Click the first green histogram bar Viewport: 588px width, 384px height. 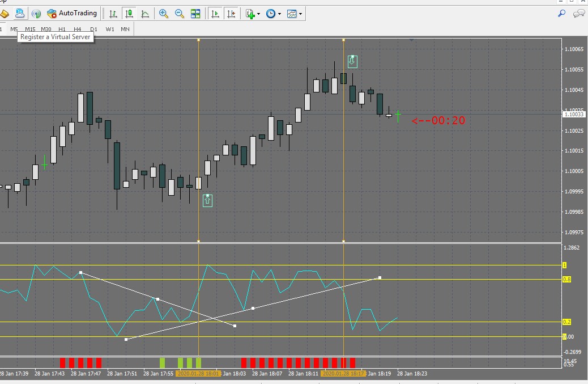pos(162,363)
